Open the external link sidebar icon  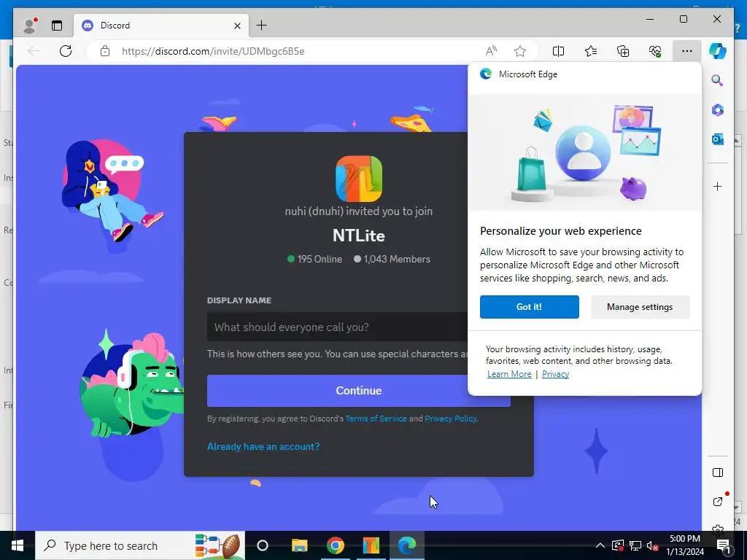point(718,502)
